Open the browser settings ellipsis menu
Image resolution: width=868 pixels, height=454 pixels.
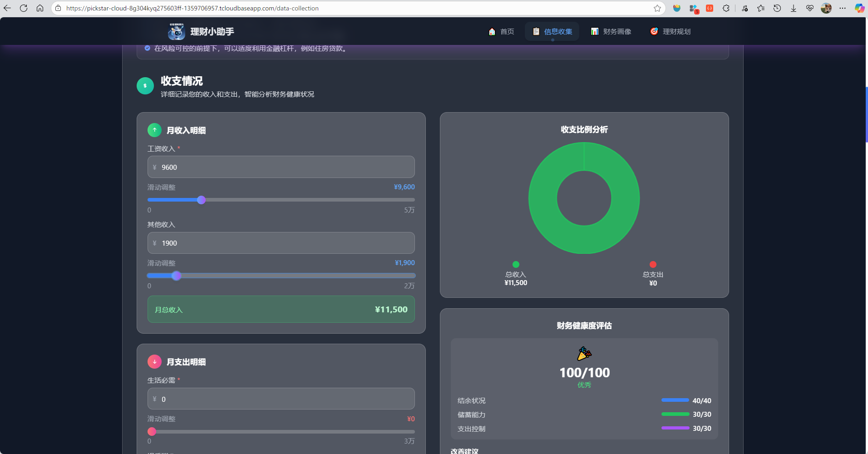click(843, 8)
